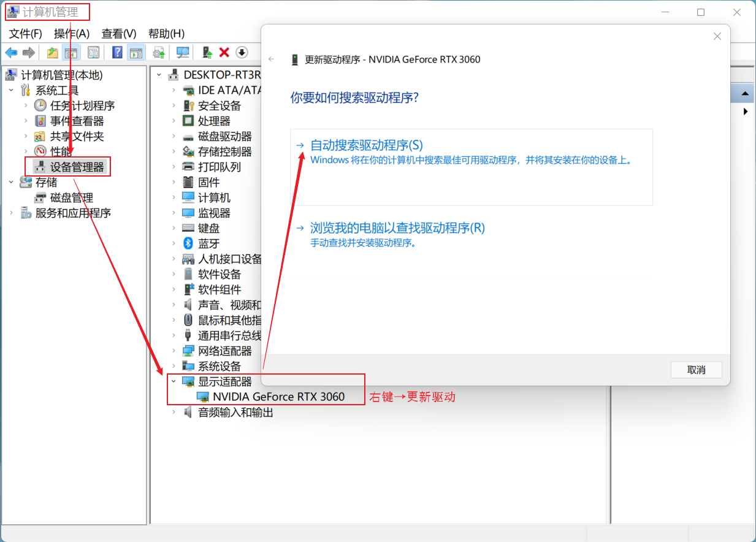This screenshot has height=542, width=756.
Task: Open the 文件(F) menu
Action: pos(26,33)
